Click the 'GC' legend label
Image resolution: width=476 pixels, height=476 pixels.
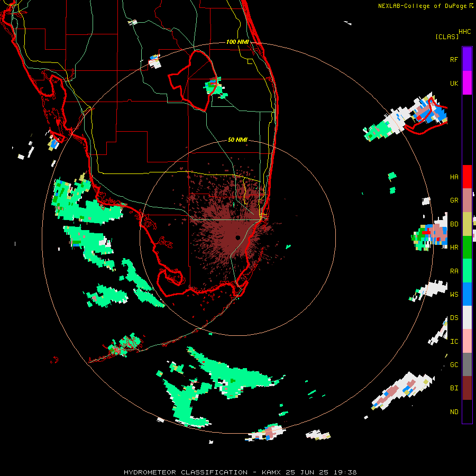[454, 365]
